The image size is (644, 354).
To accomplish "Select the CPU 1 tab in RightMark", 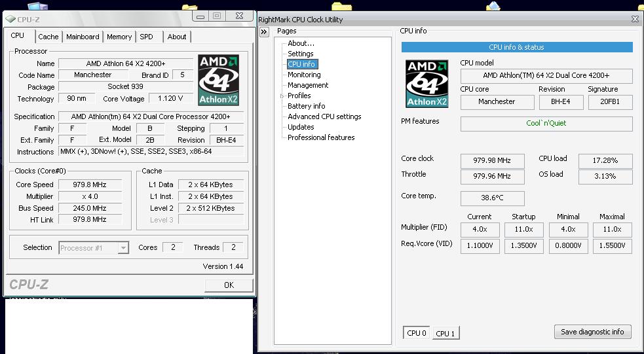I will [445, 334].
